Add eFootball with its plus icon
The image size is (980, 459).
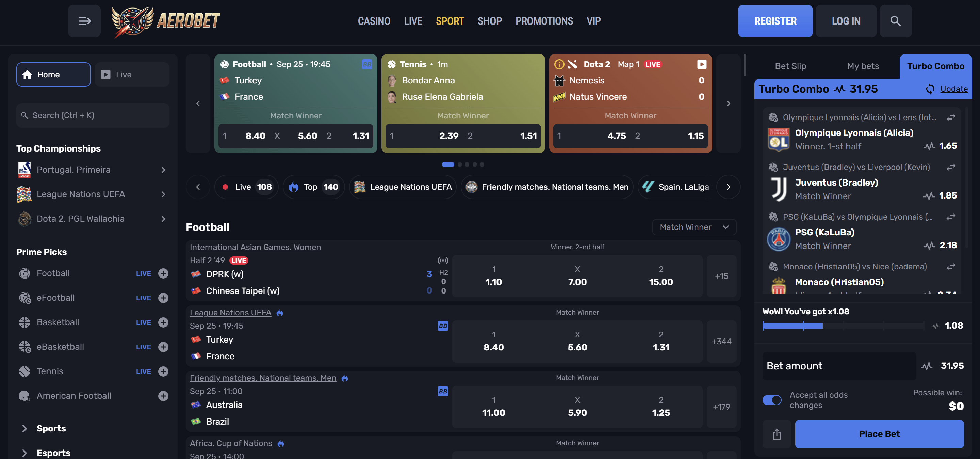[x=163, y=298]
